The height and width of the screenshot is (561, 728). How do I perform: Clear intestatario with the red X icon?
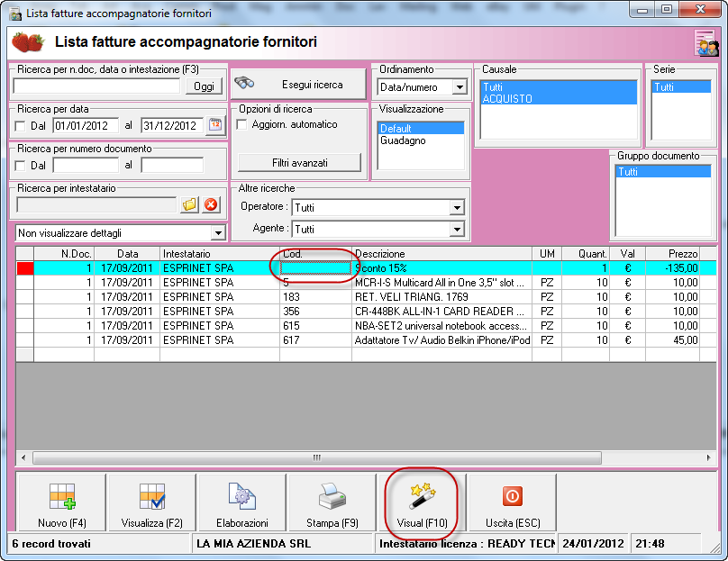tap(211, 204)
